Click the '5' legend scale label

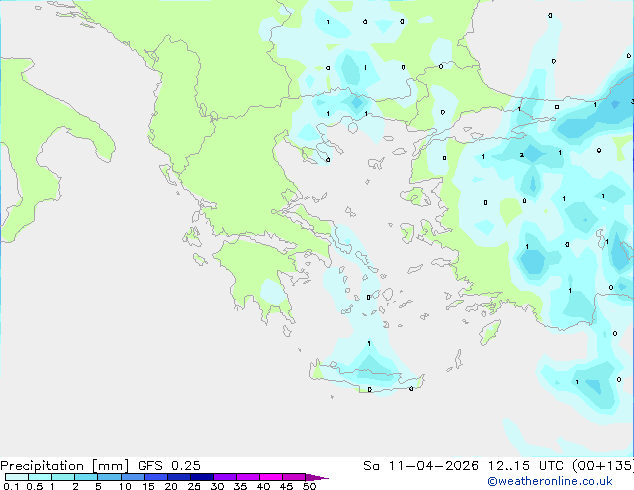(98, 486)
